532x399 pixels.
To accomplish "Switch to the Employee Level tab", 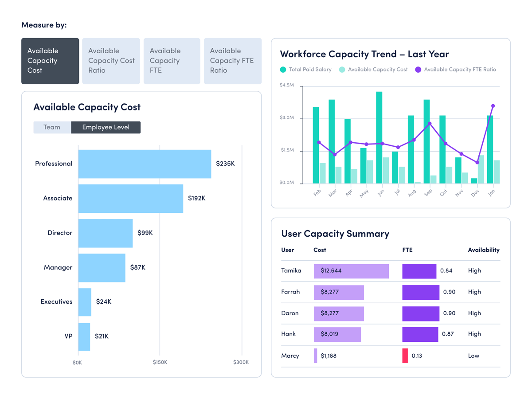I will (x=106, y=127).
